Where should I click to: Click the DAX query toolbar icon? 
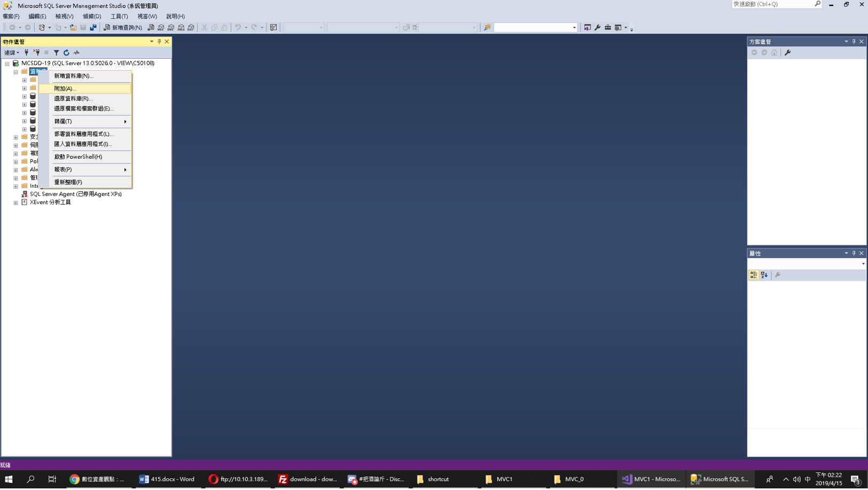pos(191,27)
